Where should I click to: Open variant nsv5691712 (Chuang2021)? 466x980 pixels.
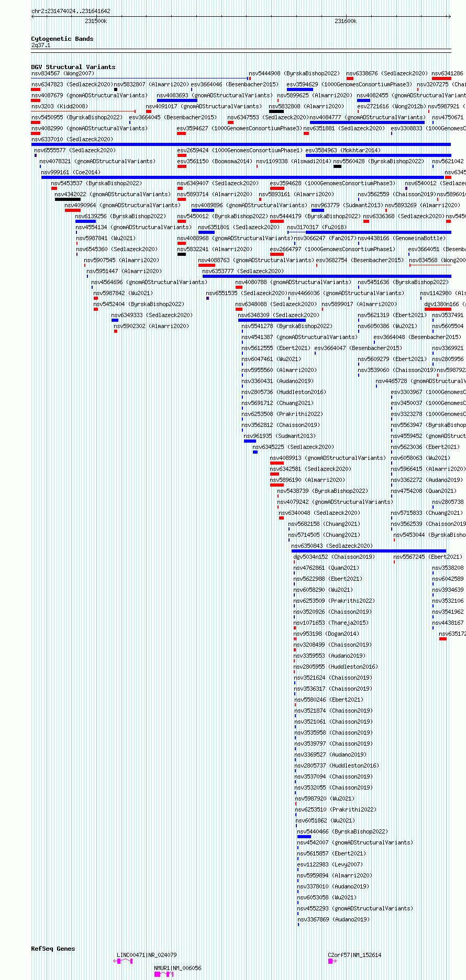pyautogui.click(x=278, y=403)
